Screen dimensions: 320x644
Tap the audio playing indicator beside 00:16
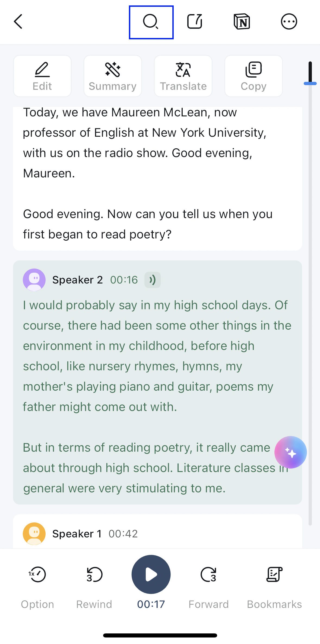tap(153, 280)
